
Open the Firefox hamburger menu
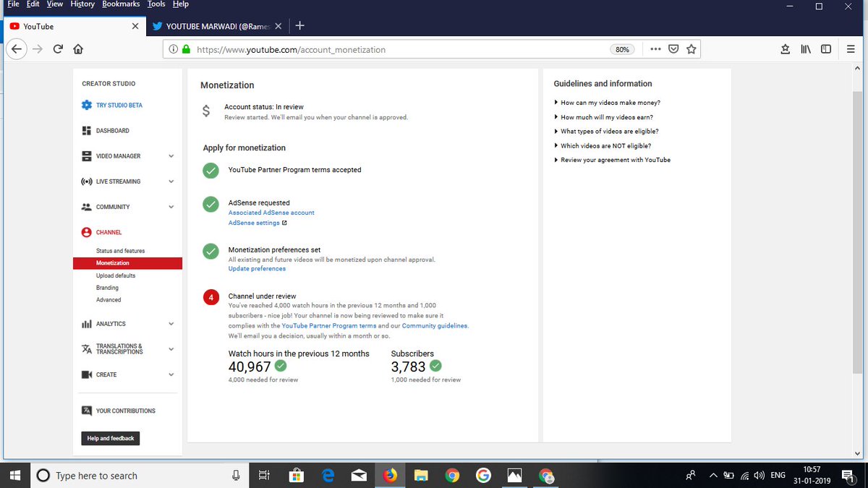pyautogui.click(x=849, y=49)
